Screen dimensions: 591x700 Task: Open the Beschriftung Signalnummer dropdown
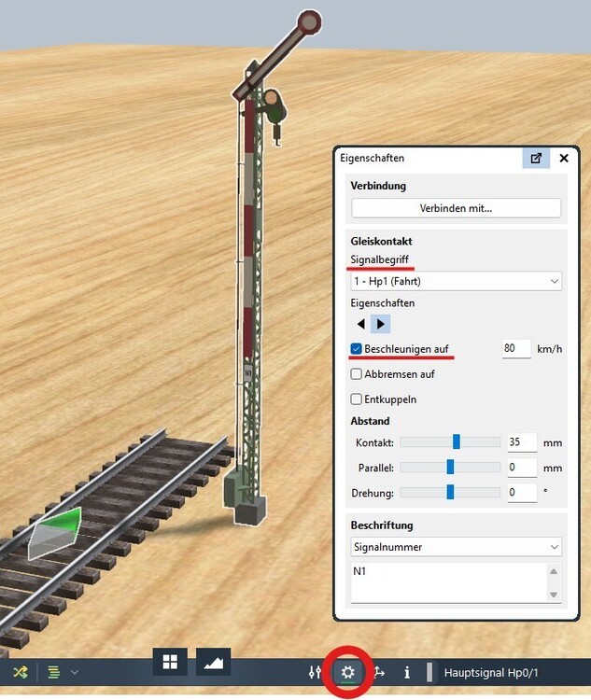pos(456,547)
